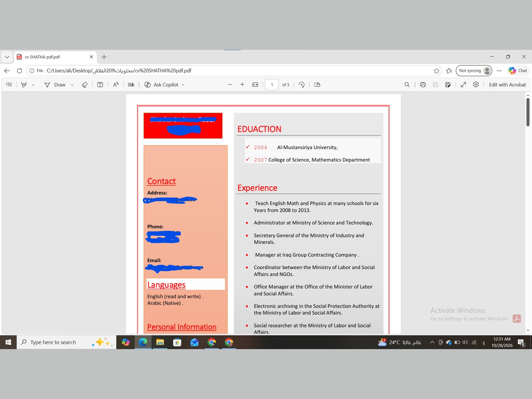Image resolution: width=532 pixels, height=399 pixels.
Task: Open Edge settings and more menu
Action: (x=499, y=70)
